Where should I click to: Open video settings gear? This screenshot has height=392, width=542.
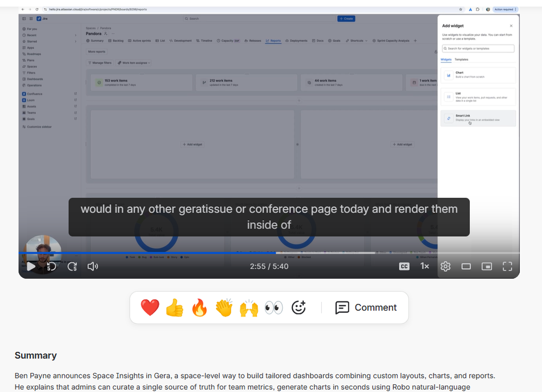click(x=445, y=266)
